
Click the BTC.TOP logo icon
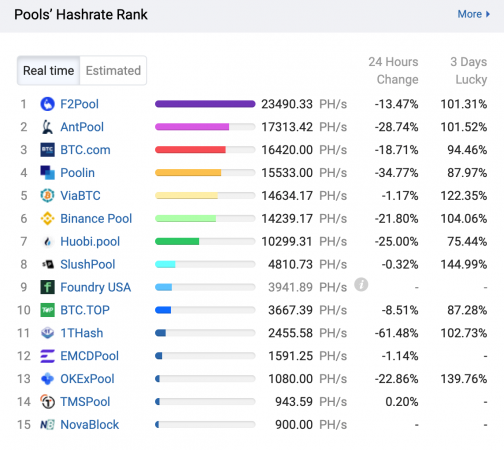point(47,310)
